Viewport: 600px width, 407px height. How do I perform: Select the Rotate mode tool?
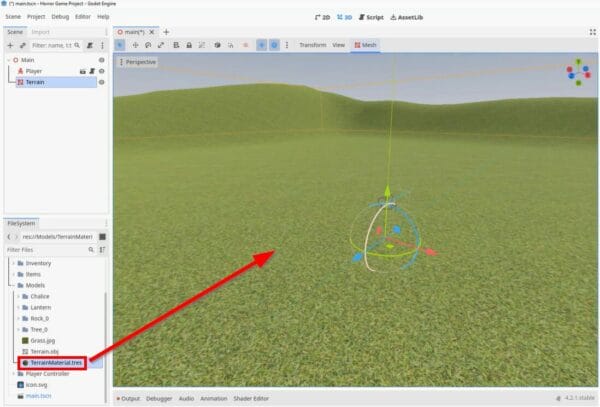(148, 45)
